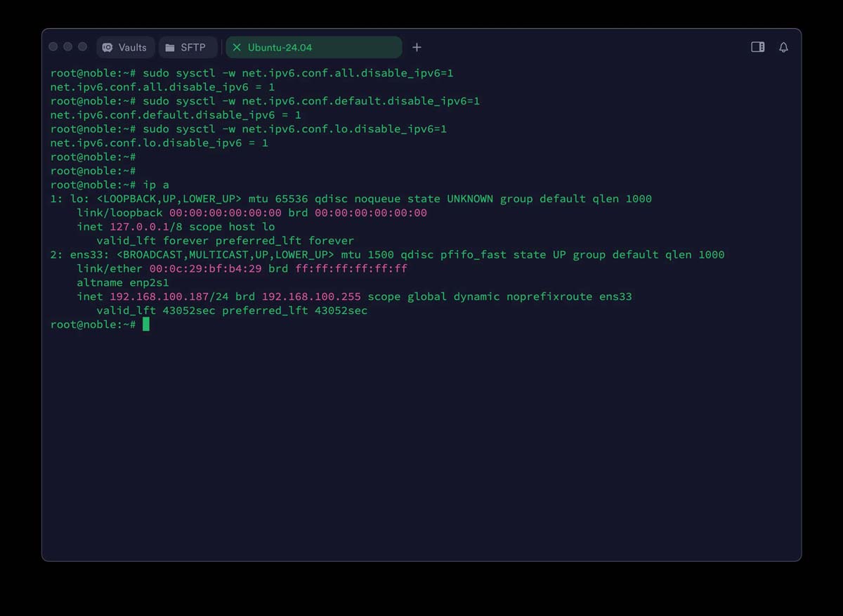Open a new terminal tab with the plus icon
The image size is (843, 616).
pyautogui.click(x=417, y=47)
